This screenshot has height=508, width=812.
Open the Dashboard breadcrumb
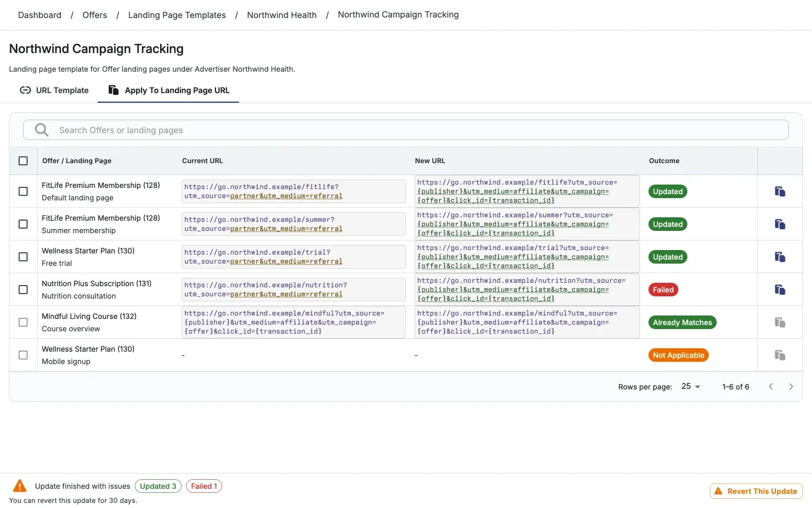click(x=39, y=15)
